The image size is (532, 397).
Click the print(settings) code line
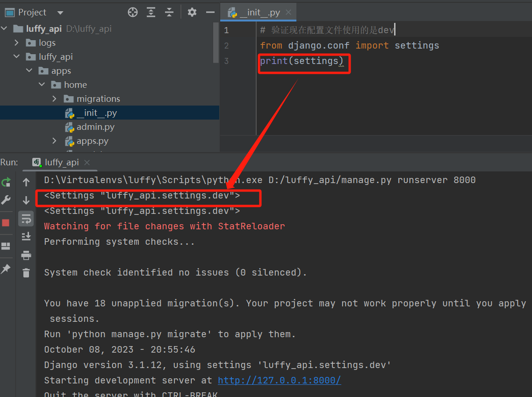[302, 61]
